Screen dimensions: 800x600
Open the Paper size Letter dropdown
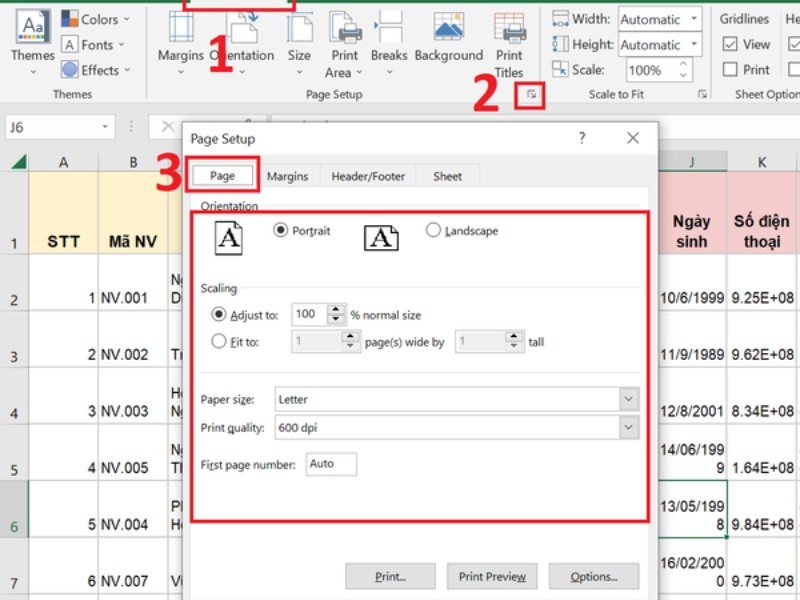pos(629,399)
